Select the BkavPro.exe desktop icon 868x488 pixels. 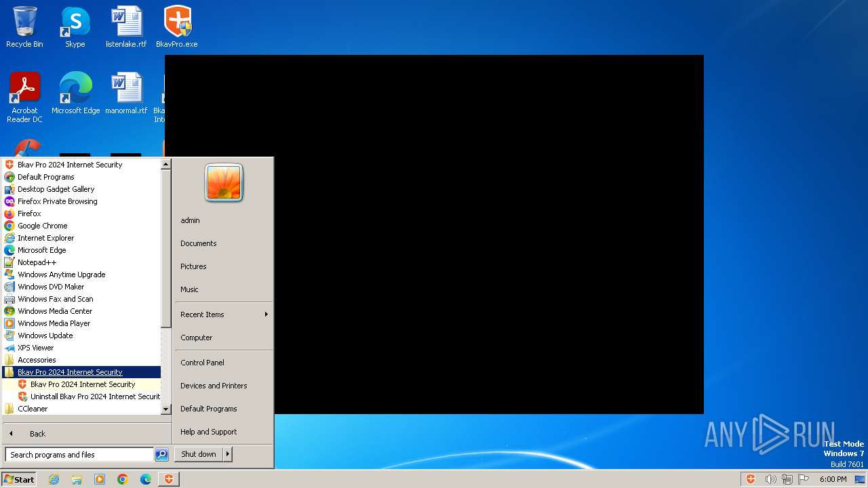click(177, 27)
